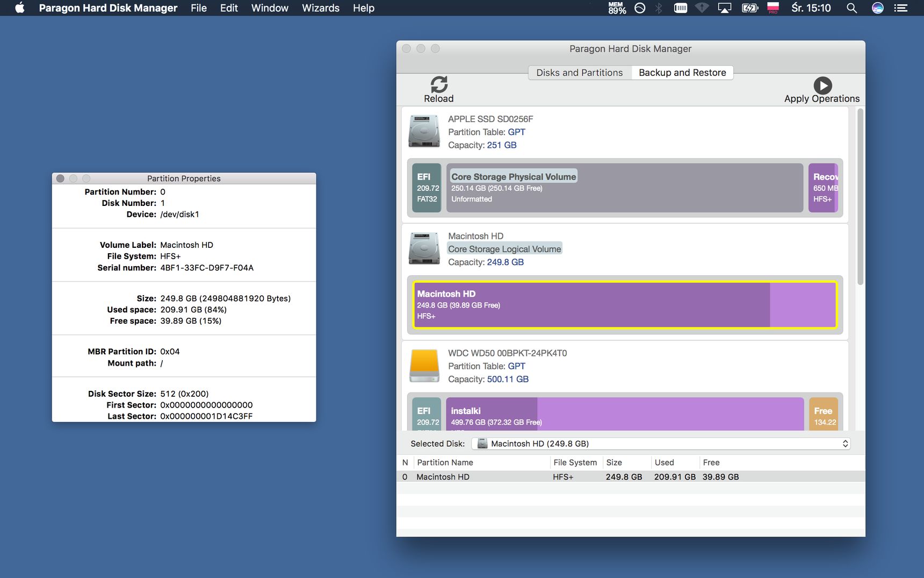Click the keyboard-like menu bar icon
The height and width of the screenshot is (578, 924).
(x=681, y=8)
